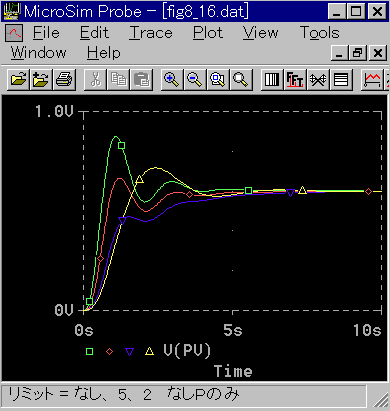This screenshot has width=390, height=411.
Task: Click the Zoom Area magnifier icon
Action: pos(218,80)
